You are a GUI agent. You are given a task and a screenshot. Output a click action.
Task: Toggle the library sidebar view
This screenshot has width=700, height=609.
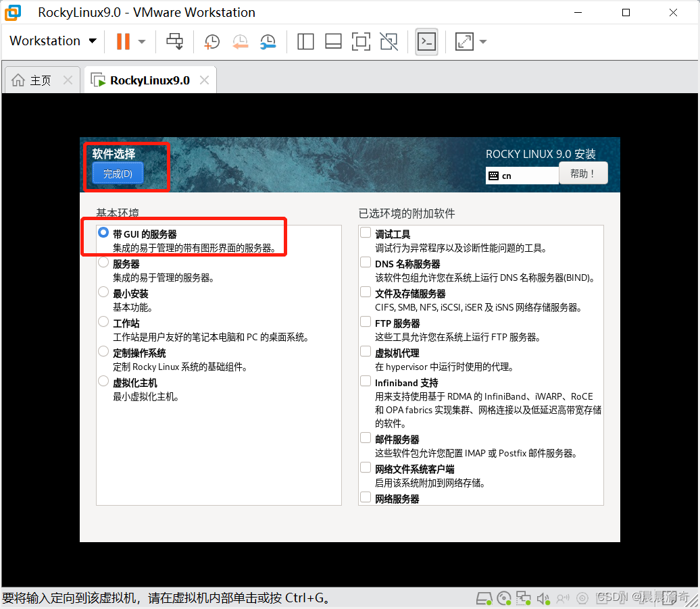(x=305, y=42)
